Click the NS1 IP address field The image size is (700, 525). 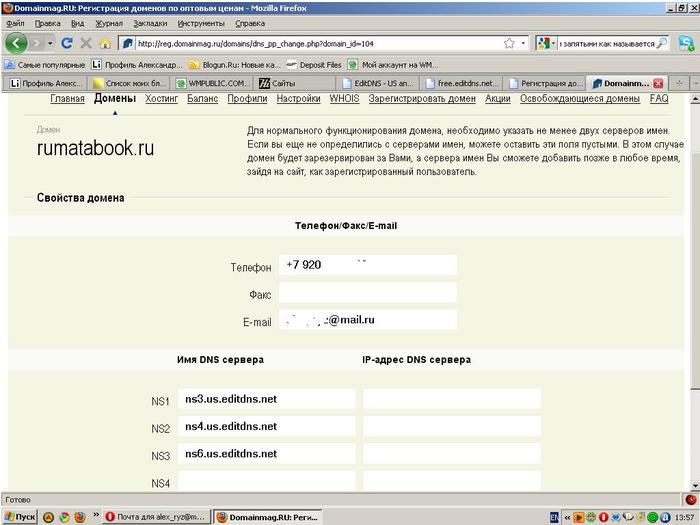point(451,399)
